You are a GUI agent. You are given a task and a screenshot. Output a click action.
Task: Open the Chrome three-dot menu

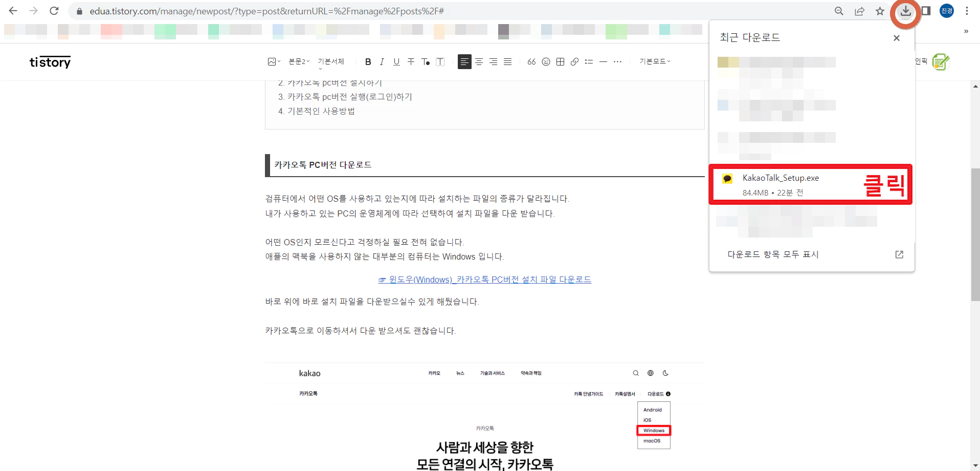967,11
